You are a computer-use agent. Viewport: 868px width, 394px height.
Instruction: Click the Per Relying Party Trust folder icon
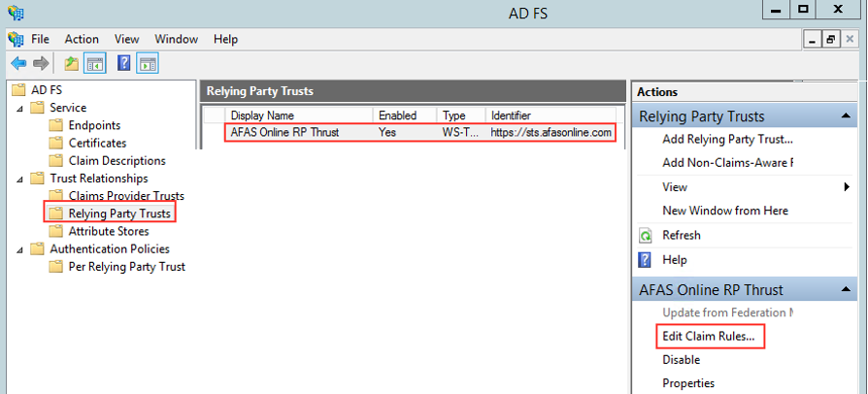tap(56, 266)
